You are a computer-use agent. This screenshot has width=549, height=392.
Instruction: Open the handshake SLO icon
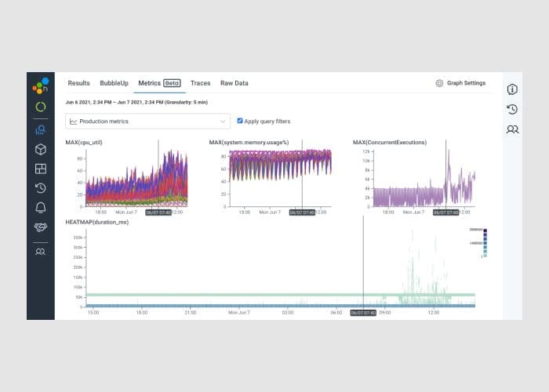tap(40, 227)
